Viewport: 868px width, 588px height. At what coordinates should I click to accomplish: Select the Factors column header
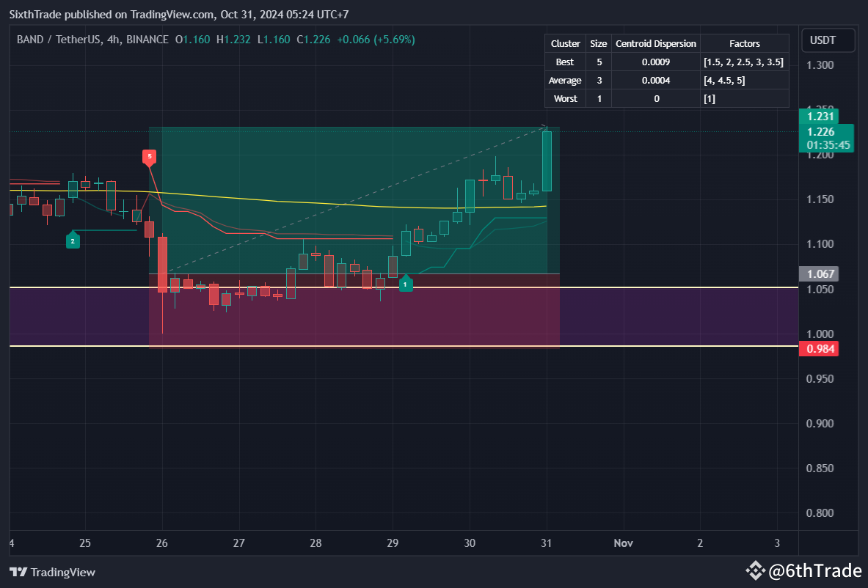745,43
